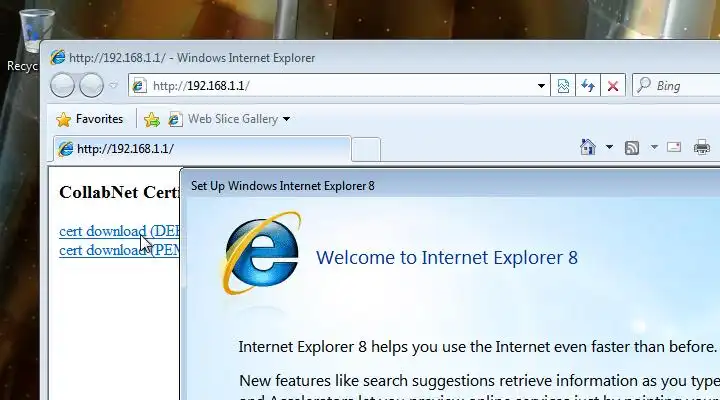Click the RSS feeds icon
The width and height of the screenshot is (720, 400).
click(x=632, y=148)
